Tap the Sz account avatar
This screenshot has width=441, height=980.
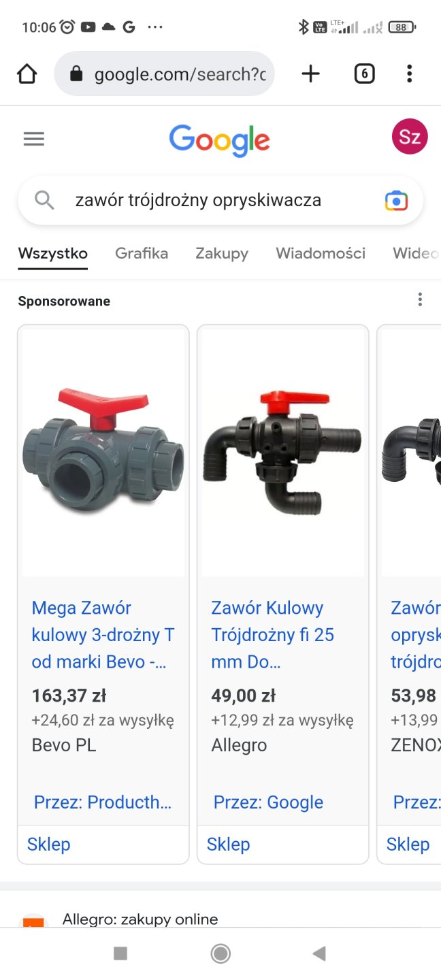coord(410,137)
